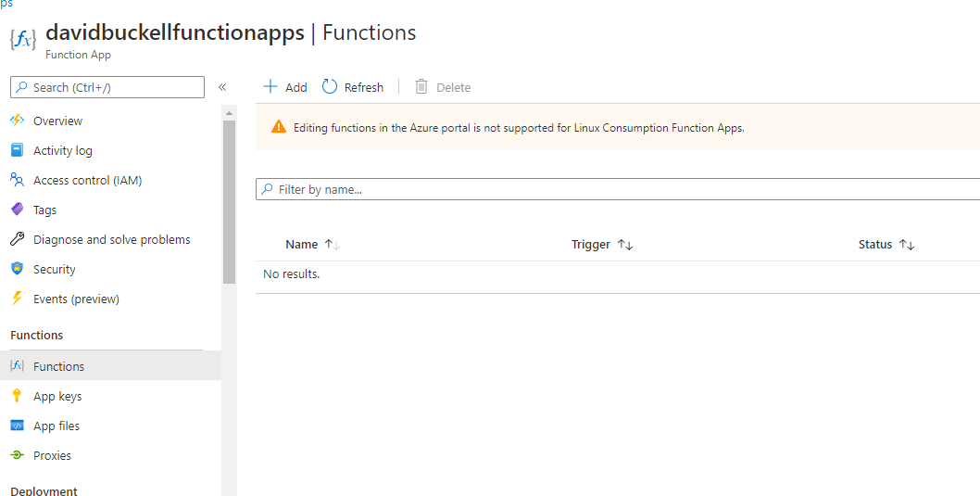Collapse the sidebar with double chevron
Image resolution: width=980 pixels, height=496 pixels.
pos(222,87)
